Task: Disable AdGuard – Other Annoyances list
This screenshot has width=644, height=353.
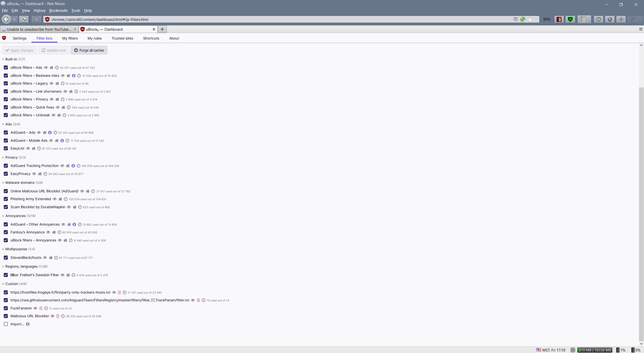Action: (x=6, y=225)
